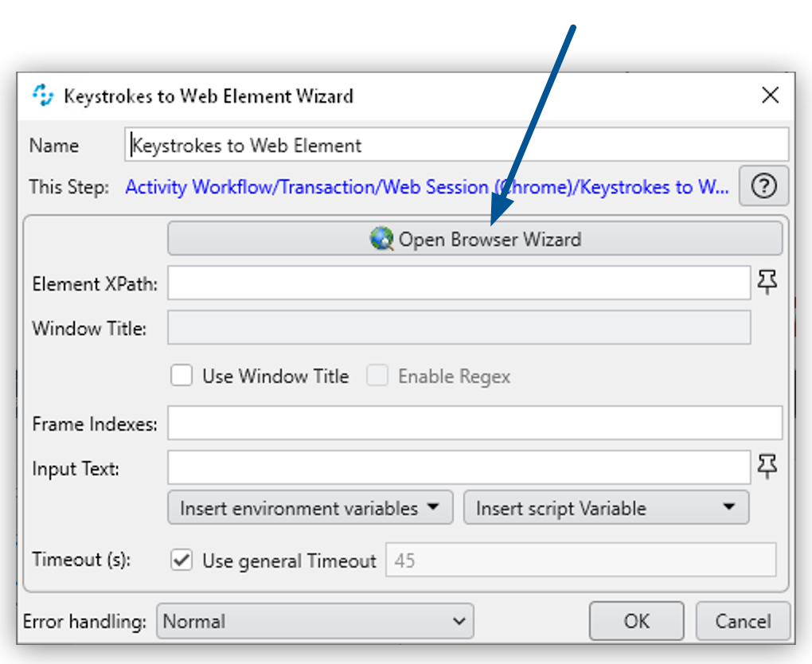
Task: Click the globe icon on Open Browser Wizard
Action: pyautogui.click(x=382, y=238)
